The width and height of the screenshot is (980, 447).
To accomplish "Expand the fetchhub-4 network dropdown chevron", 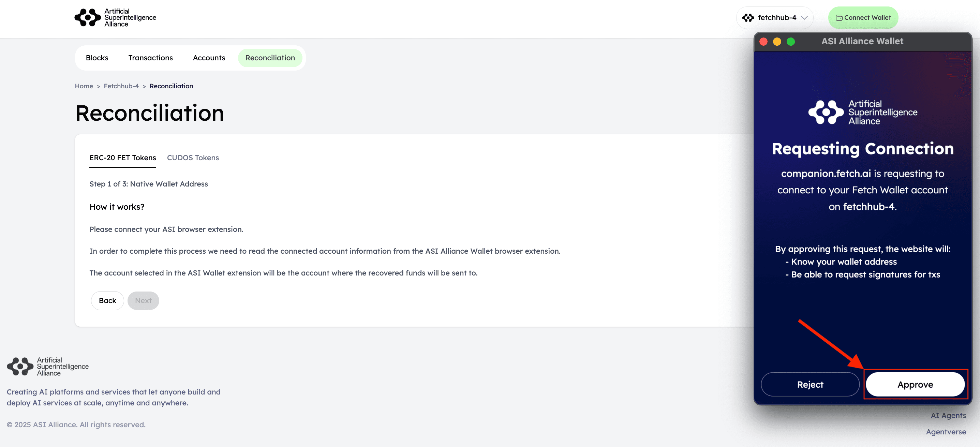I will coord(804,17).
